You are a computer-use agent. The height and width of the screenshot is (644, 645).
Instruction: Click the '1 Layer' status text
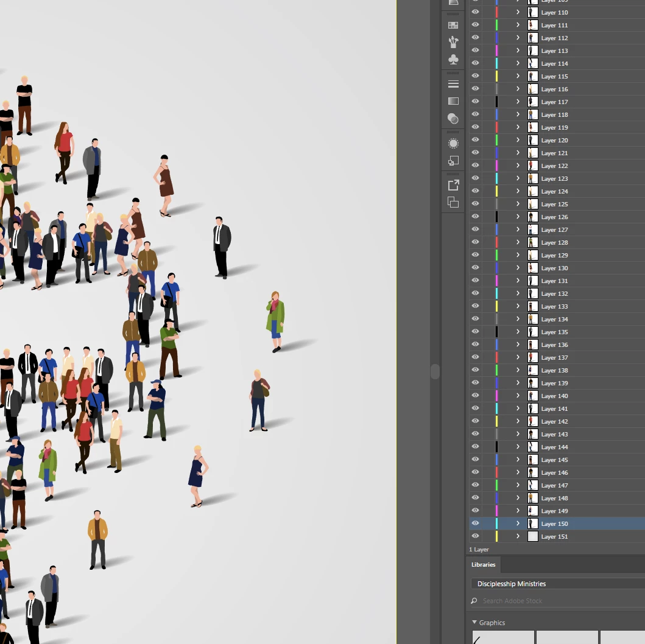(479, 550)
